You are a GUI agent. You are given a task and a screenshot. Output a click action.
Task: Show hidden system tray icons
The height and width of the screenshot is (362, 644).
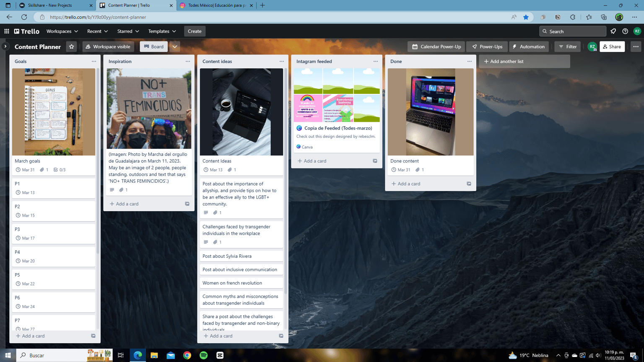558,355
